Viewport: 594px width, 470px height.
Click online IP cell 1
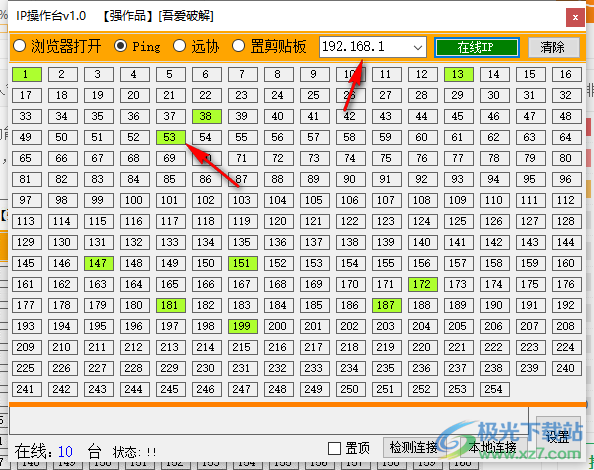click(x=27, y=74)
